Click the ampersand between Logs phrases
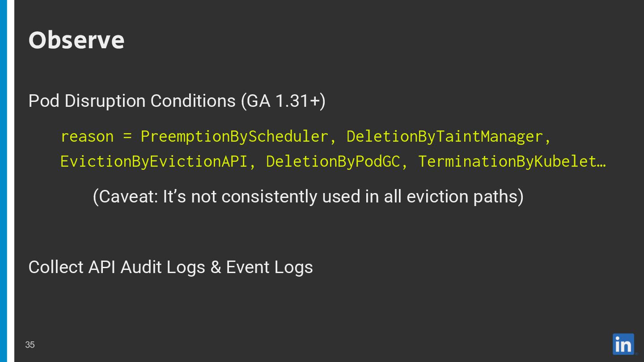The image size is (644, 362). click(x=216, y=267)
